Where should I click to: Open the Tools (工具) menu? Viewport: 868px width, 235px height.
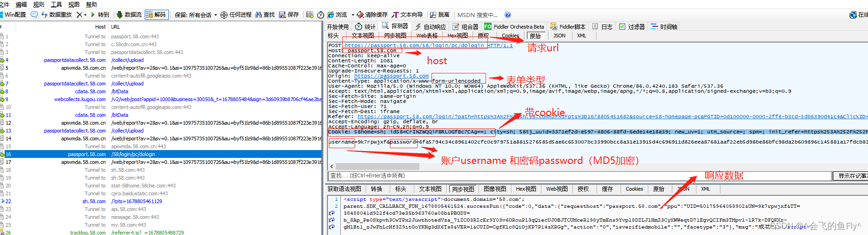56,4
